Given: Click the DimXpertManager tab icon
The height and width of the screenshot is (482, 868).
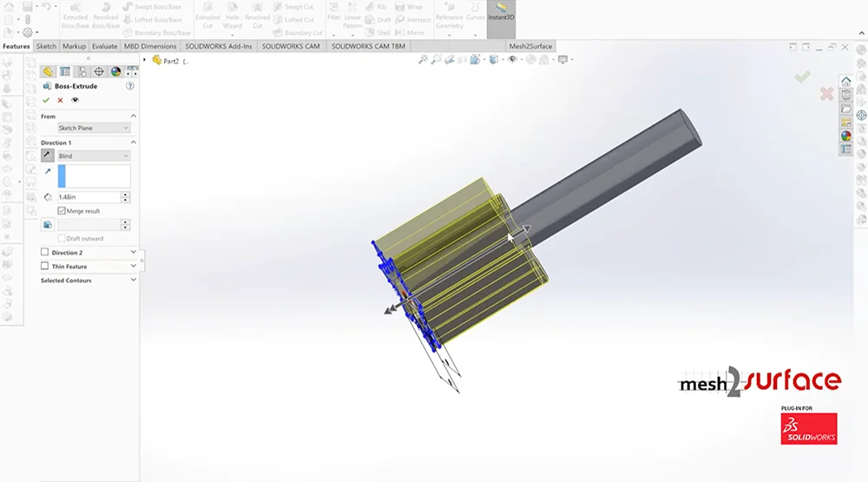Looking at the screenshot, I should 98,72.
